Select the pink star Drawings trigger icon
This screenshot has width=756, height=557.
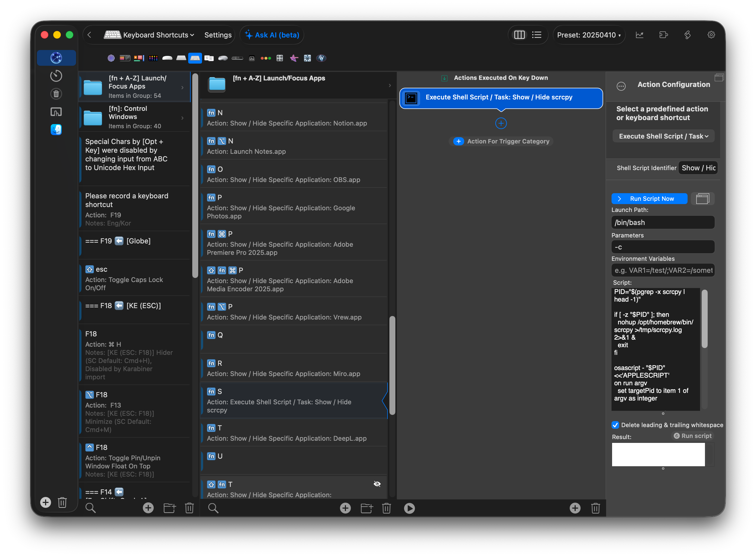[x=294, y=58]
